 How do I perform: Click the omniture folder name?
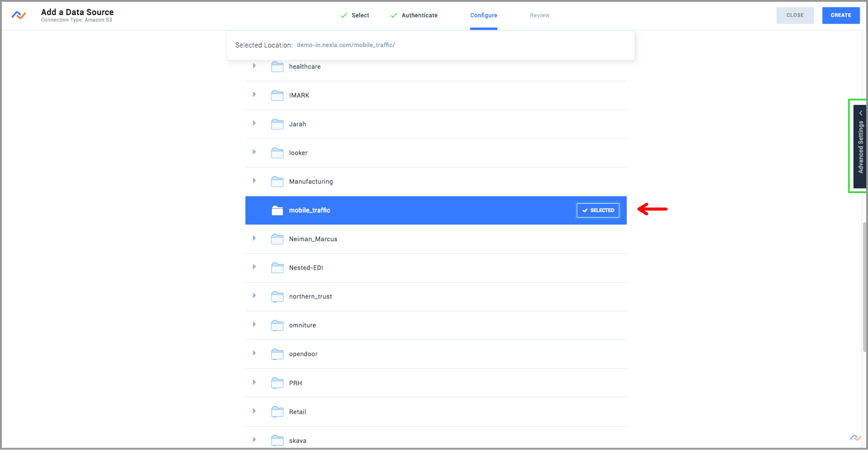point(302,325)
